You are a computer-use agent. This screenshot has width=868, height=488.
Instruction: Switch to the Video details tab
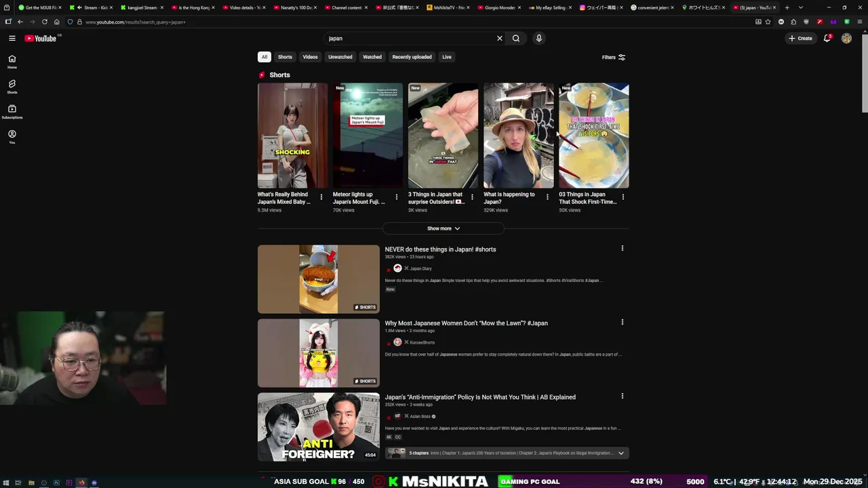coord(245,7)
